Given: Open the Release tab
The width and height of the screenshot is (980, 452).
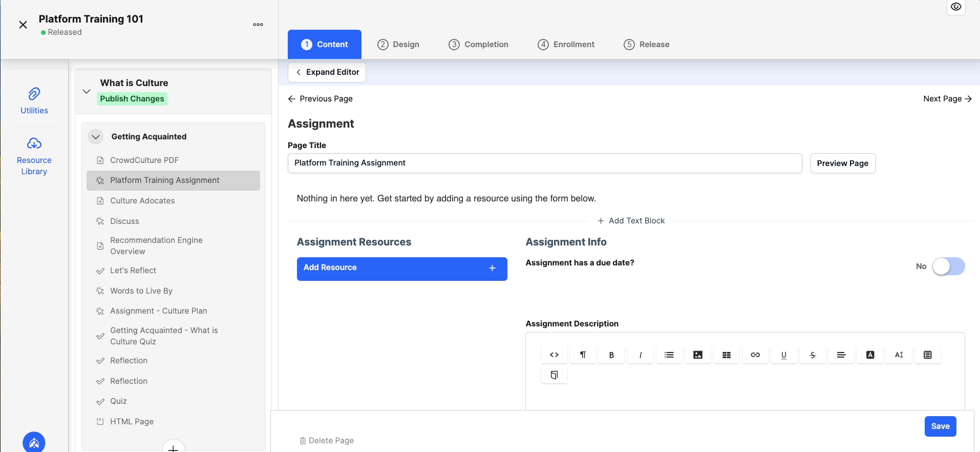Looking at the screenshot, I should point(646,45).
